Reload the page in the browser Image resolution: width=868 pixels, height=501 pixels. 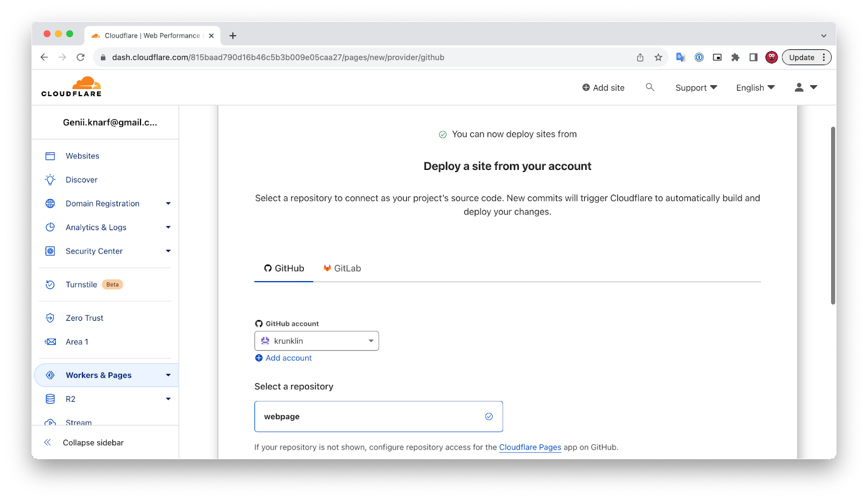coord(80,58)
